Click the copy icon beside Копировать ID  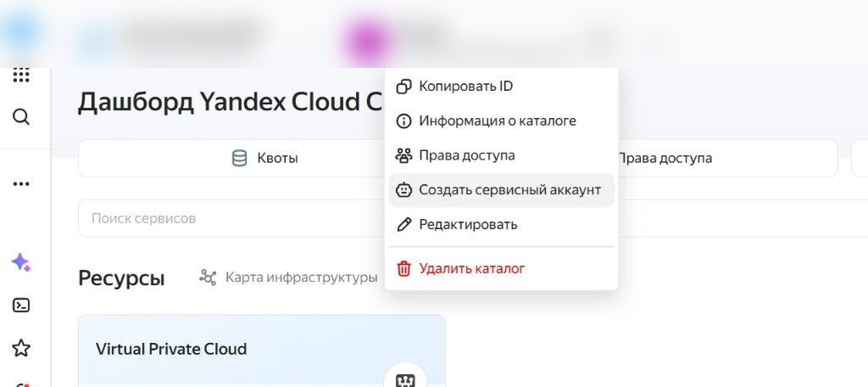pos(404,87)
